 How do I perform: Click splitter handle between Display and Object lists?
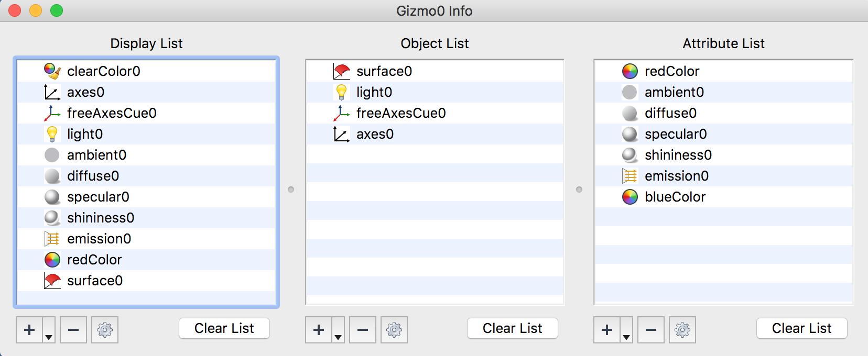pos(291,190)
